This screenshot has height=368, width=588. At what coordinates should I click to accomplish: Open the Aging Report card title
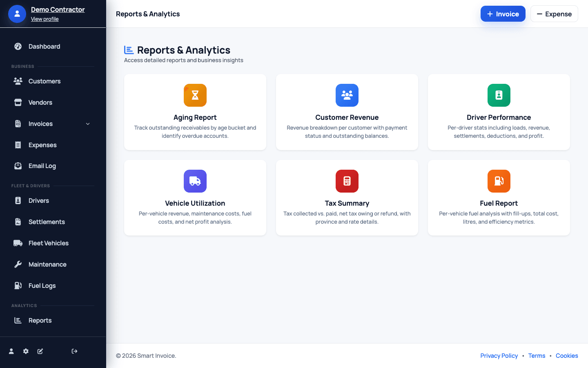coord(195,117)
